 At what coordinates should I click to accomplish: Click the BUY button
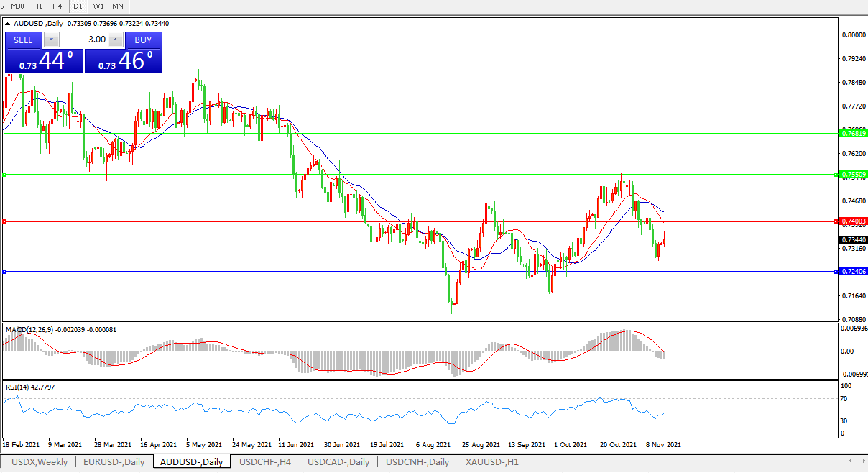point(143,40)
